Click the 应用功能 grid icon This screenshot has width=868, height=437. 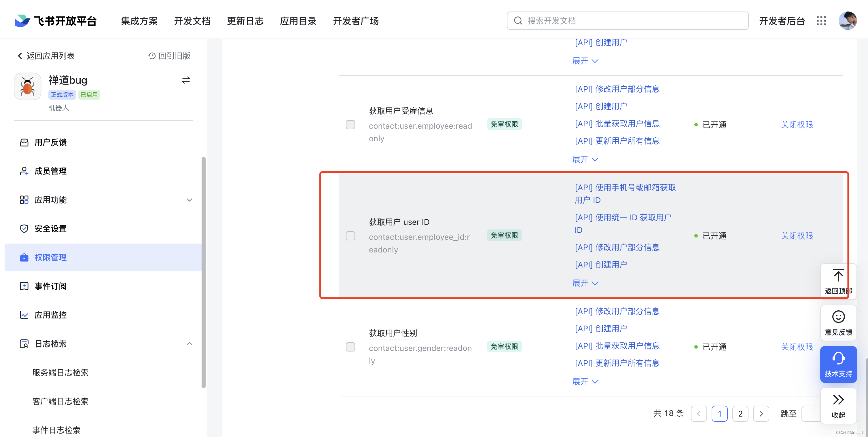(24, 200)
